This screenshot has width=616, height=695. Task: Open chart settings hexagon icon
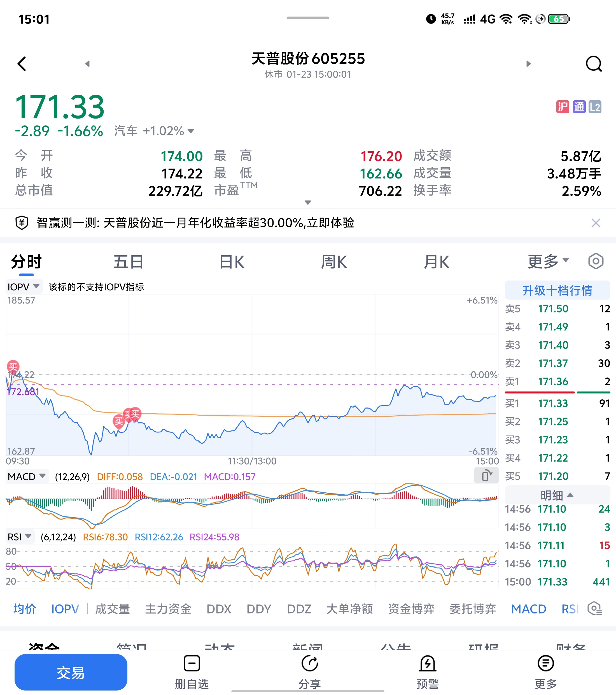pos(596,261)
